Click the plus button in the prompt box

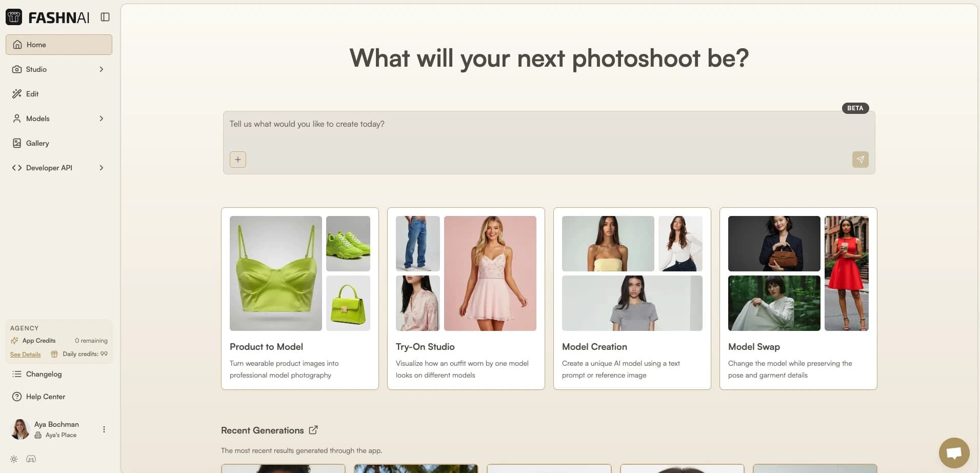(x=237, y=160)
